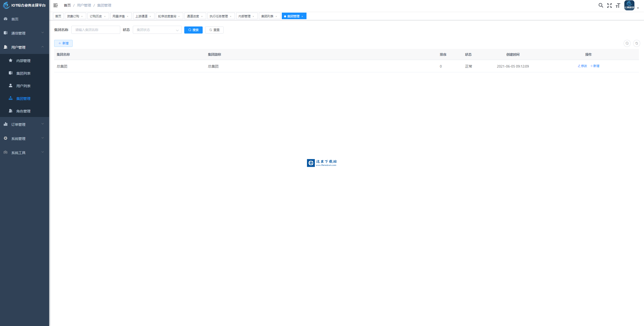The width and height of the screenshot is (644, 326).
Task: Toggle fullscreen with the expand icon
Action: 609,6
